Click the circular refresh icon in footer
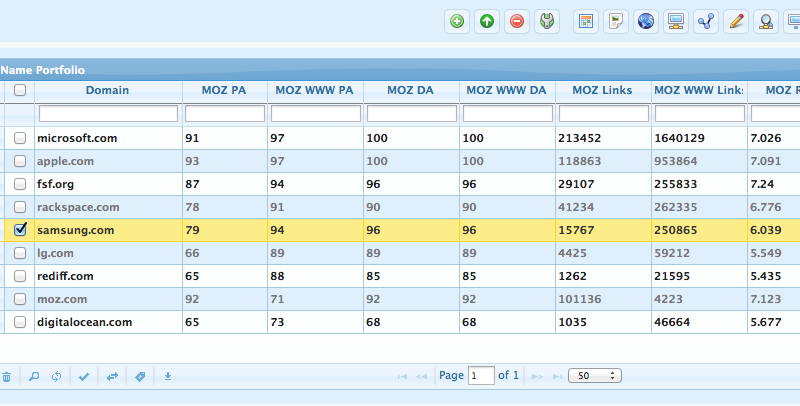This screenshot has height=406, width=800. 56,377
